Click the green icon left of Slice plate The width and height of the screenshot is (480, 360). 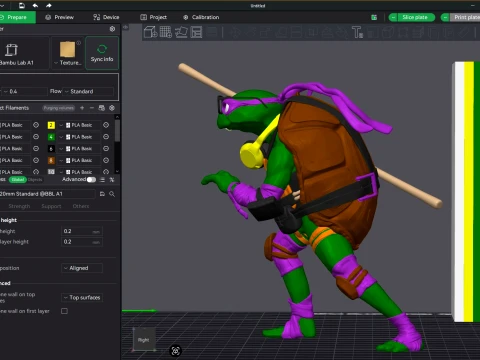pyautogui.click(x=374, y=17)
